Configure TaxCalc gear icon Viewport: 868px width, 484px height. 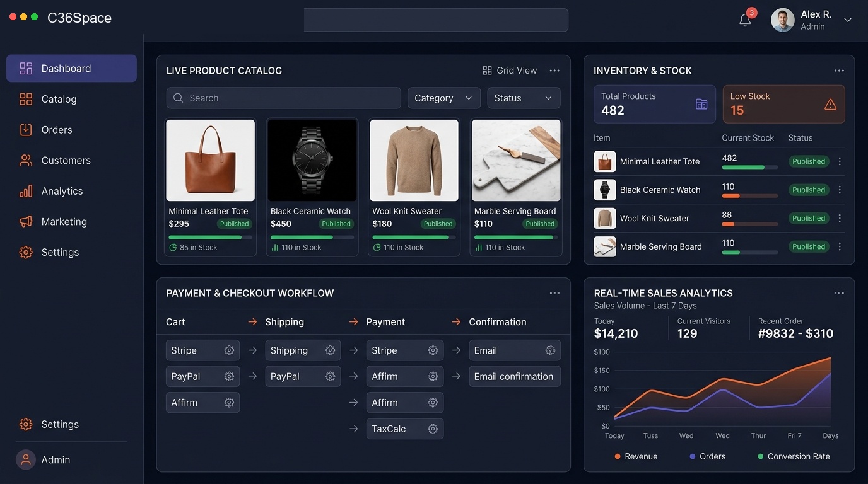pyautogui.click(x=433, y=429)
